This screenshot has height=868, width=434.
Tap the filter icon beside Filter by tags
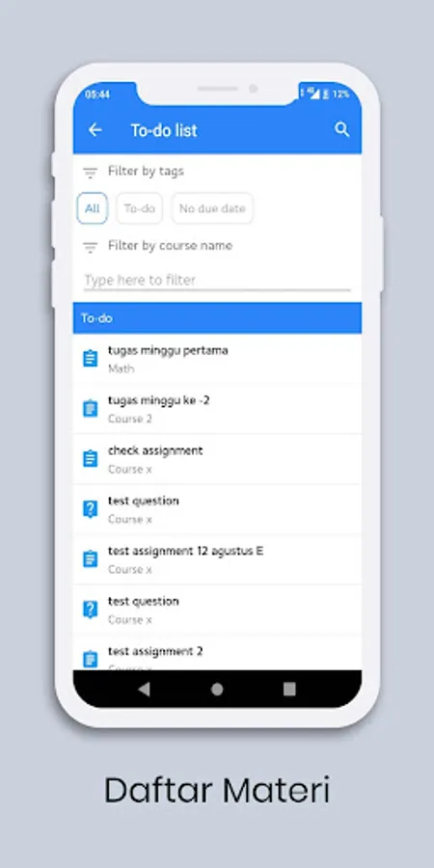[x=90, y=173]
